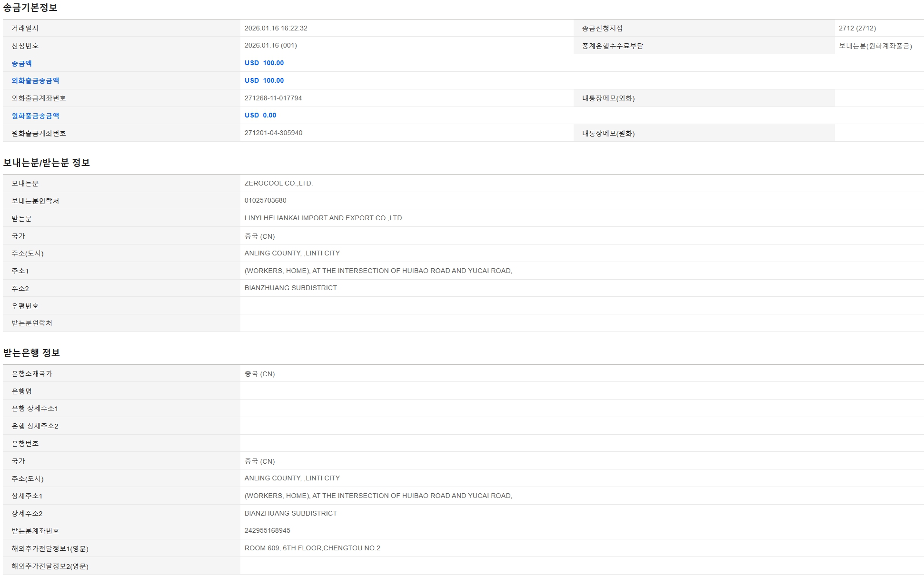Click the 보내는분/받는분 정보 heading
The width and height of the screenshot is (924, 576).
pos(46,163)
